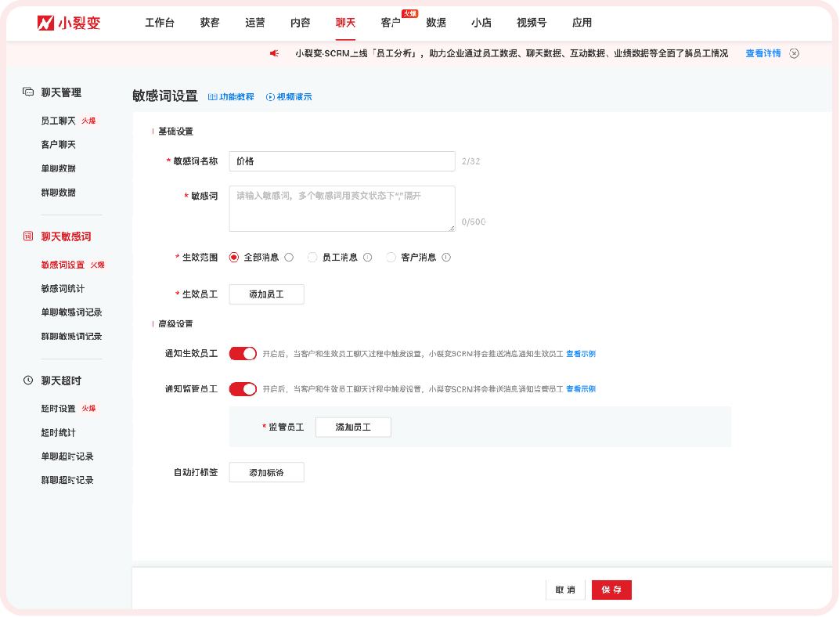The height and width of the screenshot is (617, 840).
Task: Click inside the 敏感词 text area
Action: pyautogui.click(x=341, y=207)
